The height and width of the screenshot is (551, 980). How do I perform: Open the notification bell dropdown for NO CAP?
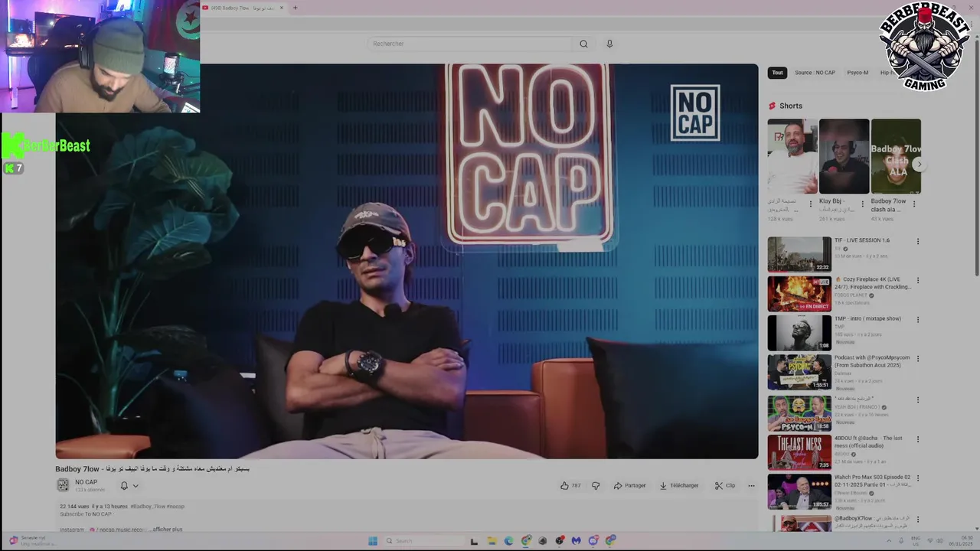click(129, 485)
